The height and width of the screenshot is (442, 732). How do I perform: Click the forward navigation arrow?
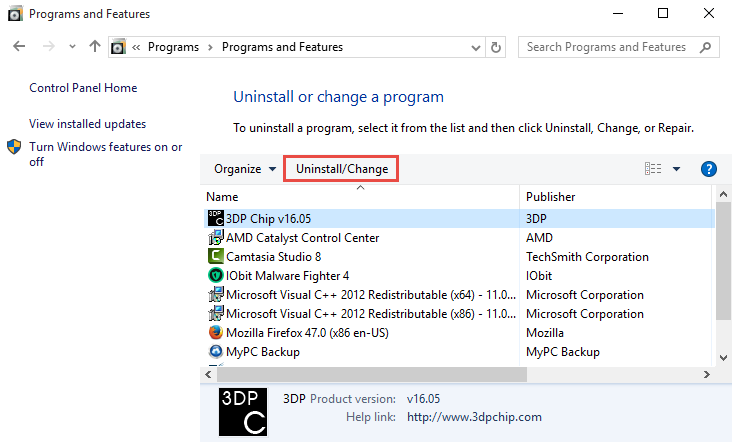(49, 46)
